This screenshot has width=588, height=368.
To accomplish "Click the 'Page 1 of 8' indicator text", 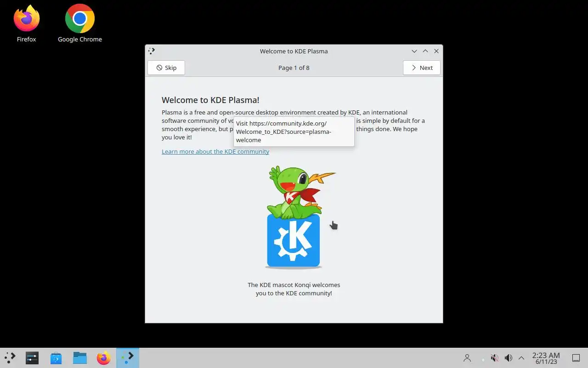I will pos(294,68).
